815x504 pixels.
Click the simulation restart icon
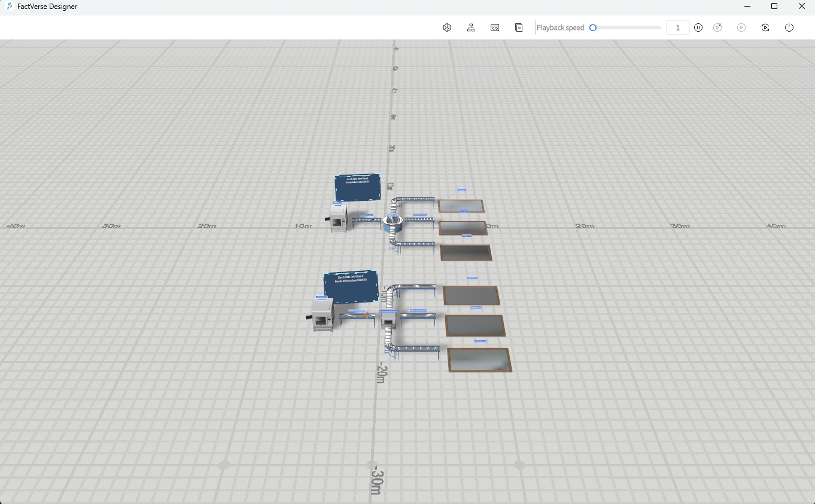(x=717, y=28)
